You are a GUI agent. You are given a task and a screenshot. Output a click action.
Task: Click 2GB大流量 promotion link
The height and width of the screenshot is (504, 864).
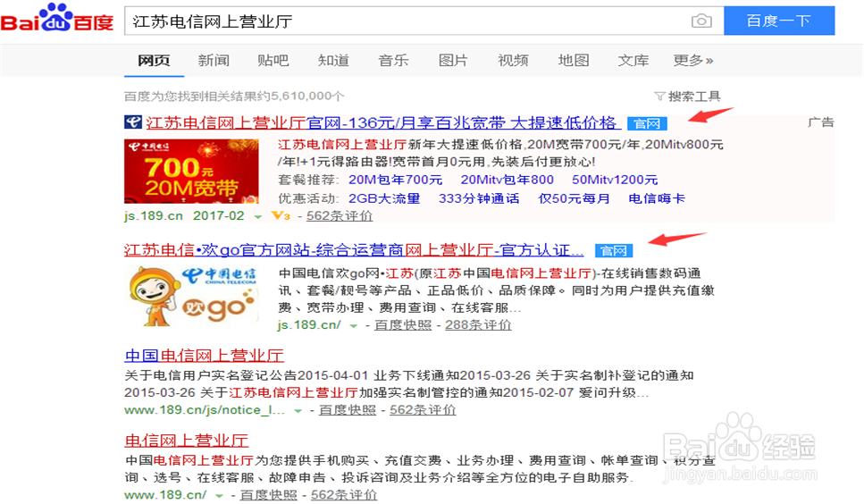click(x=384, y=198)
